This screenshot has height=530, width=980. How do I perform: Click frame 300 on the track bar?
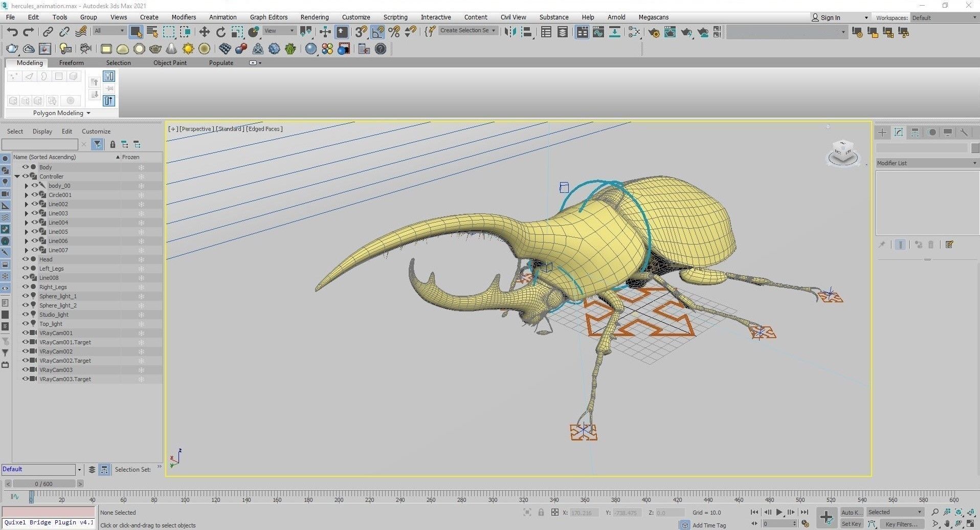(492, 497)
